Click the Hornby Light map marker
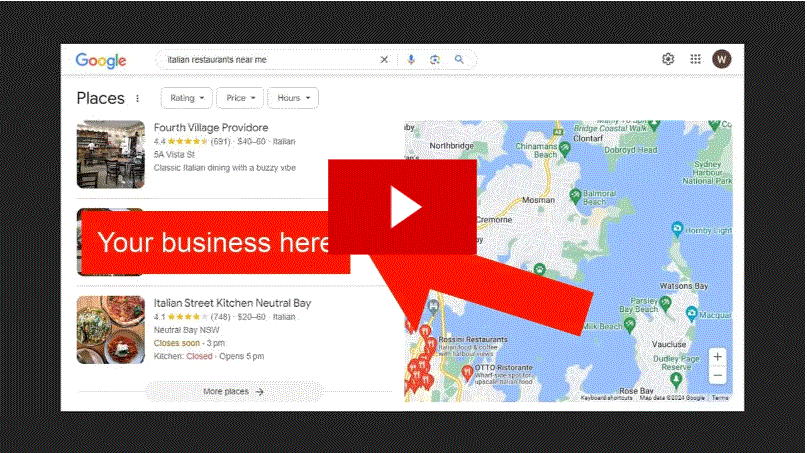 coord(677,229)
